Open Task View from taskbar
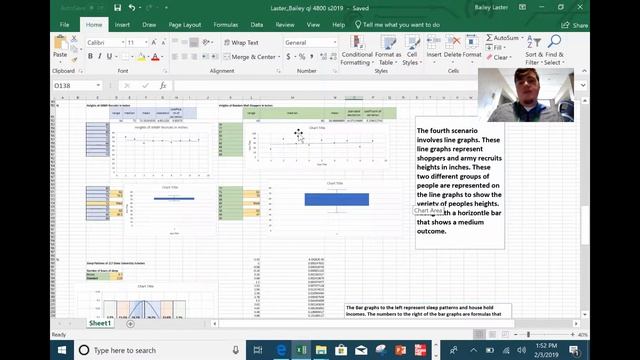640x360 pixels. [x=258, y=350]
